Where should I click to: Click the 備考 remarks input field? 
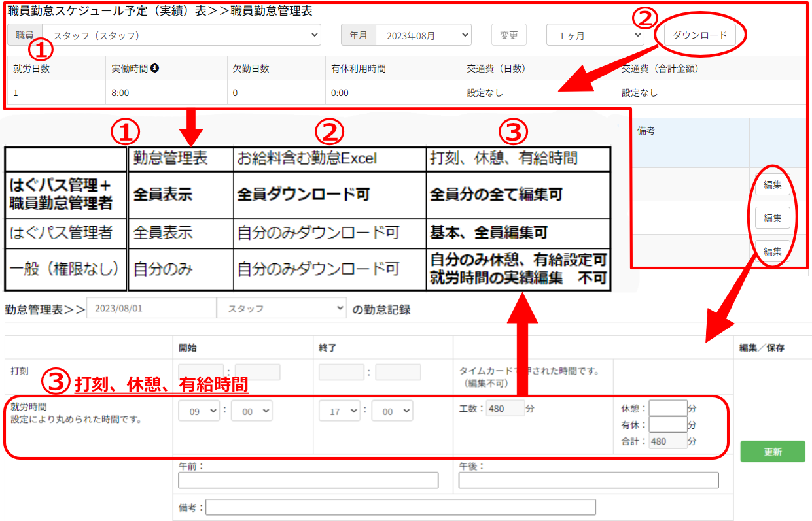pyautogui.click(x=400, y=507)
